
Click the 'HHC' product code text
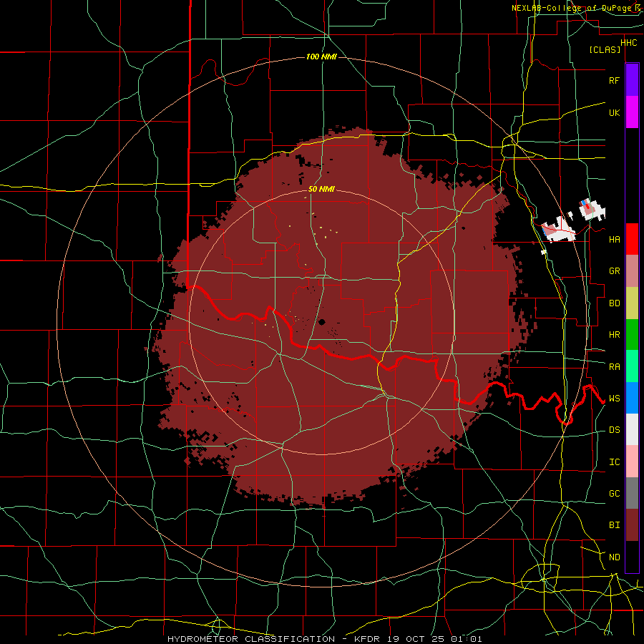(x=628, y=43)
